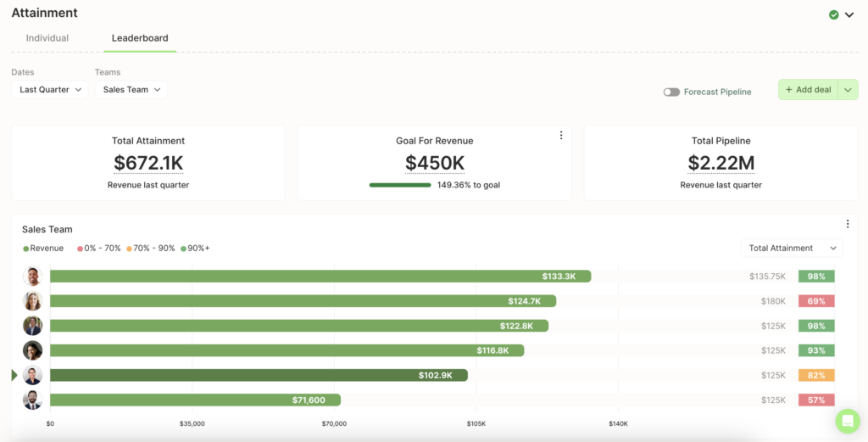The image size is (868, 442).
Task: Click the highlighted row arrow marker
Action: click(14, 376)
